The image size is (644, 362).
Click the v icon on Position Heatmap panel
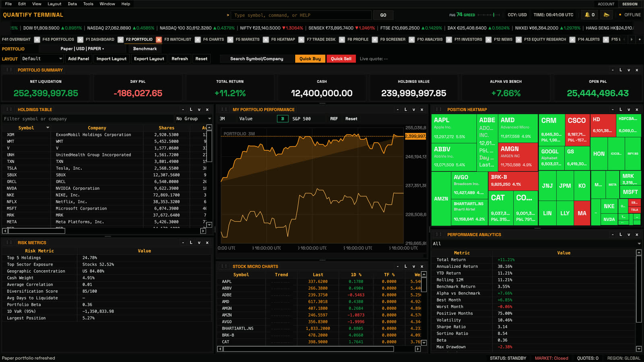(x=629, y=109)
